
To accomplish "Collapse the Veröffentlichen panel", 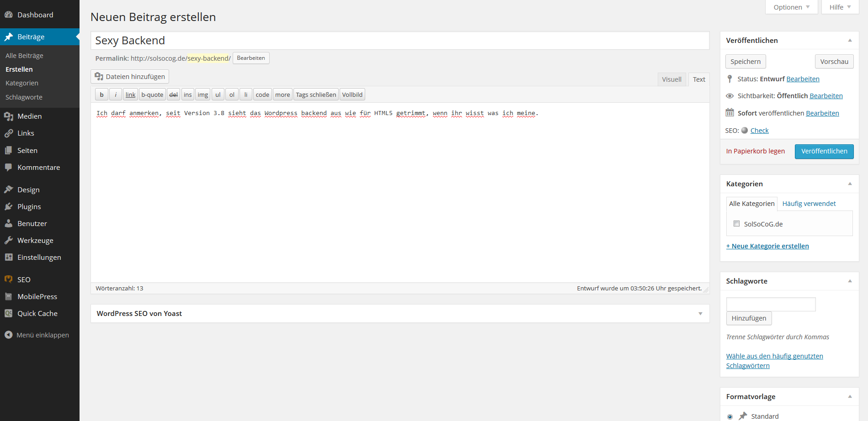I will 850,40.
